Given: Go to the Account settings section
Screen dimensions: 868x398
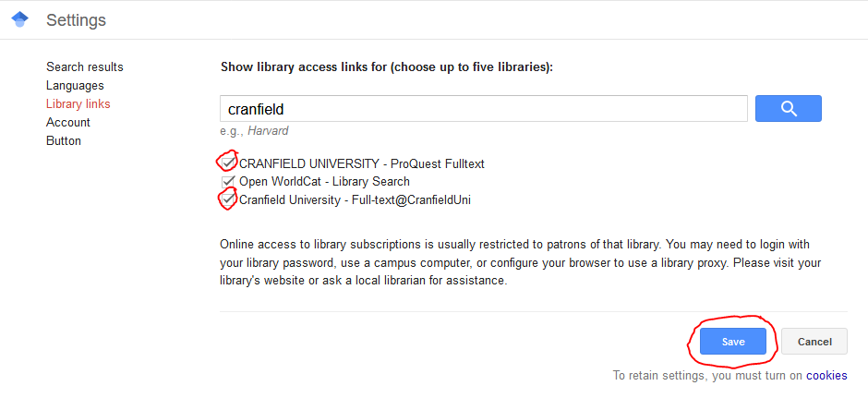Looking at the screenshot, I should [x=68, y=123].
